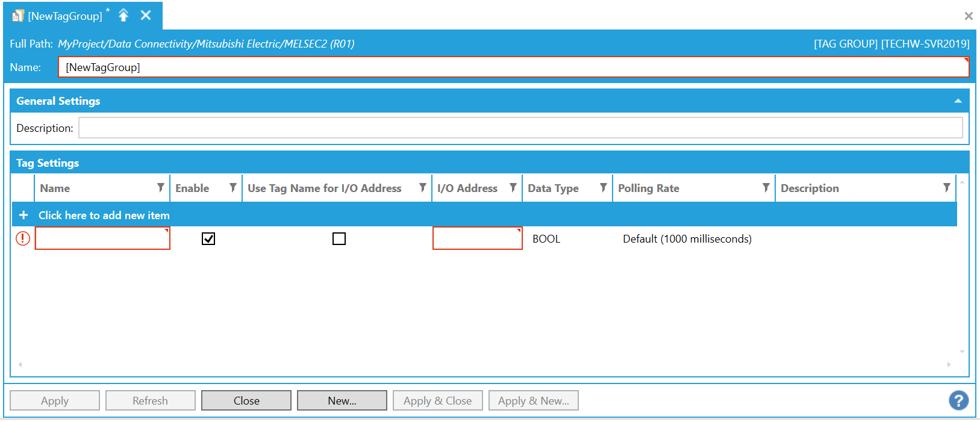The height and width of the screenshot is (422, 980).
Task: Open the Use Tag Name for I/O Address filter
Action: (423, 188)
